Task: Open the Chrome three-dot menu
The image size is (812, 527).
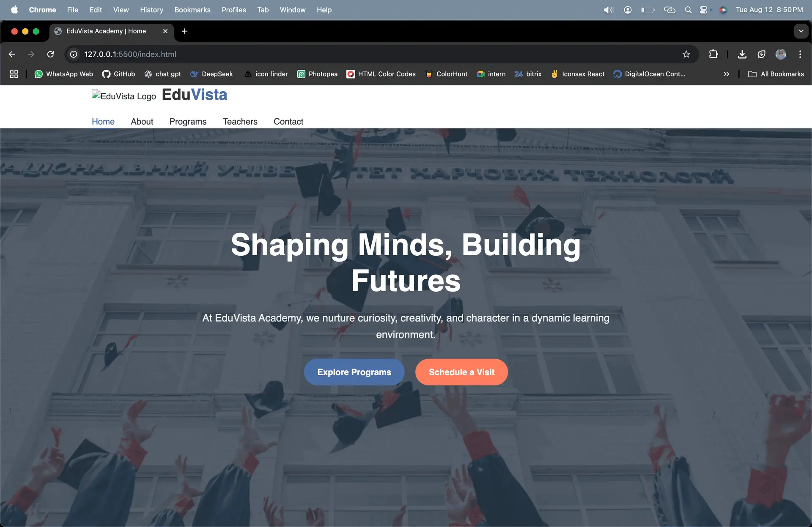Action: point(800,54)
